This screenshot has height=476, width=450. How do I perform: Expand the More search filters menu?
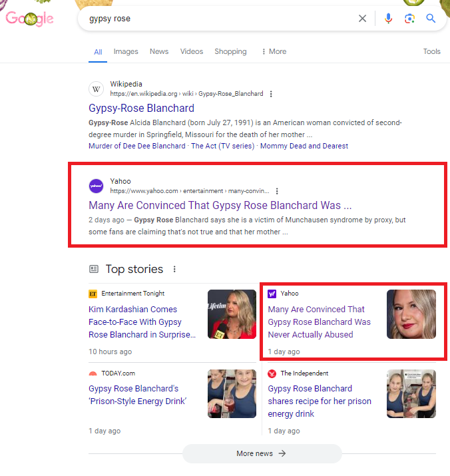point(274,52)
